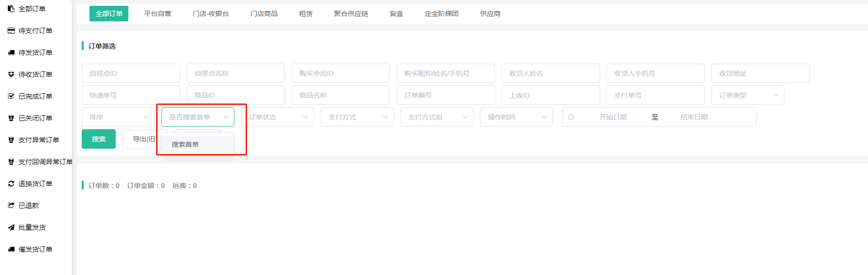868x275 pixels.
Task: Click the 催发货订单 truck icon
Action: click(11, 249)
